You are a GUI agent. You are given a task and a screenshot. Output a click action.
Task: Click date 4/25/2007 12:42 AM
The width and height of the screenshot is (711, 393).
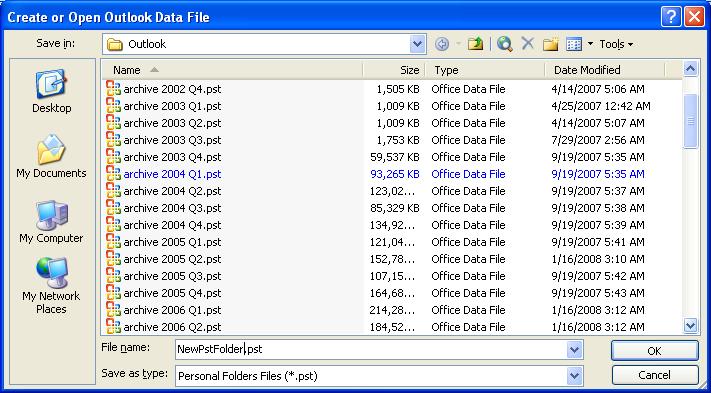(x=601, y=106)
